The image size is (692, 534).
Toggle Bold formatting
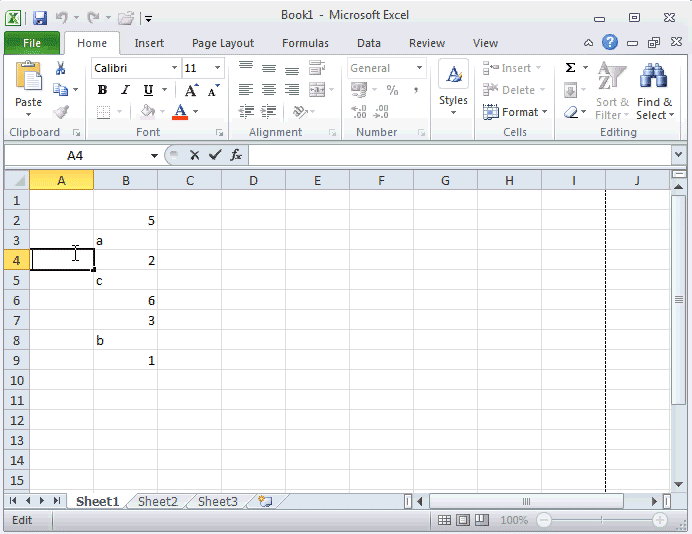102,90
